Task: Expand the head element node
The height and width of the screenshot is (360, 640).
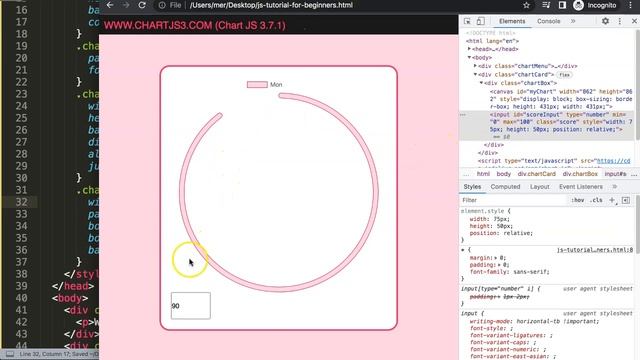Action: pos(469,49)
